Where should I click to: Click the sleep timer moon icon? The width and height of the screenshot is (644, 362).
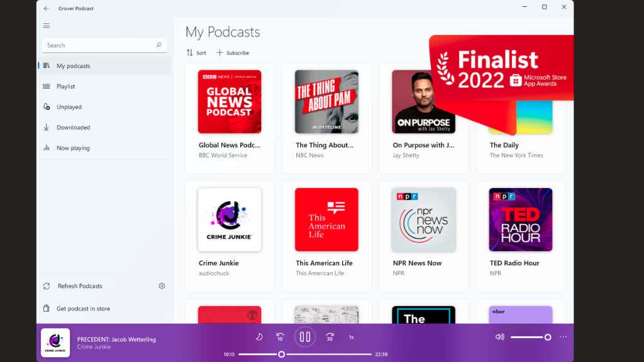point(259,337)
